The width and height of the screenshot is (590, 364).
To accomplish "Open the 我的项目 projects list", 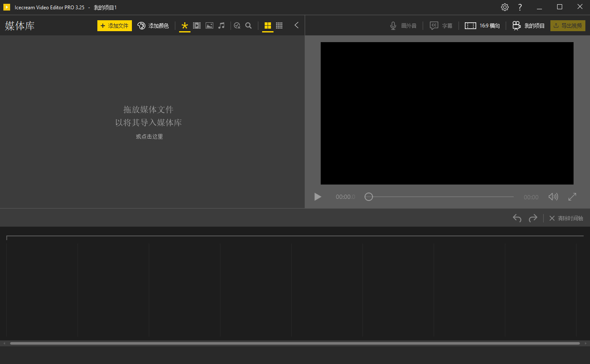I will [x=528, y=25].
